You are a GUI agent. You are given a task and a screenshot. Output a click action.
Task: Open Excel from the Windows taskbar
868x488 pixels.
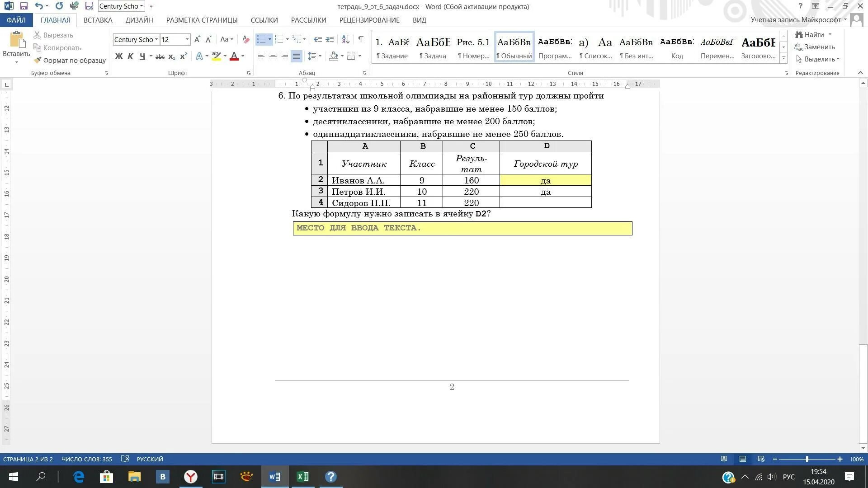pos(302,477)
